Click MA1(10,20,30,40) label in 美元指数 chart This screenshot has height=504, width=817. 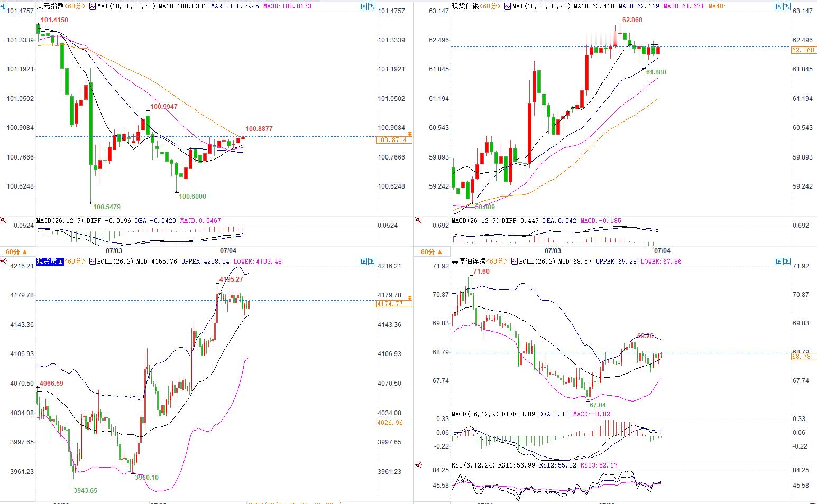pos(126,6)
